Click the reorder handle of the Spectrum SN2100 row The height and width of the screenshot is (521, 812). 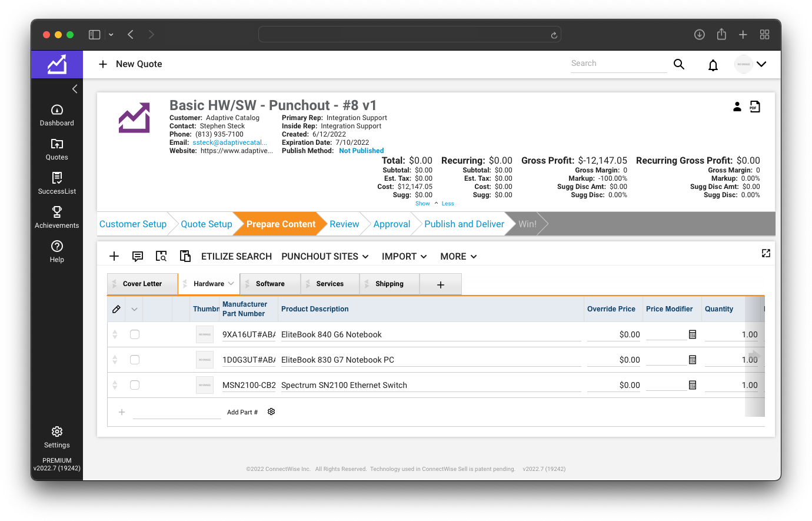115,385
